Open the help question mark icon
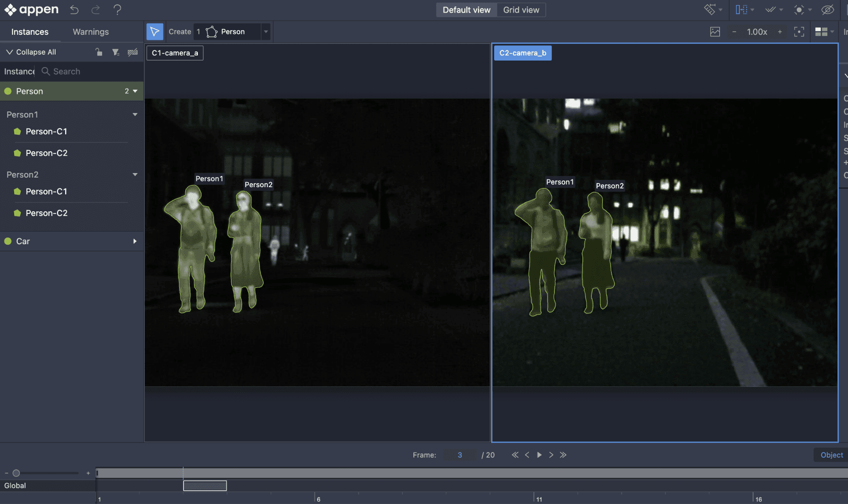The width and height of the screenshot is (848, 504). (117, 10)
